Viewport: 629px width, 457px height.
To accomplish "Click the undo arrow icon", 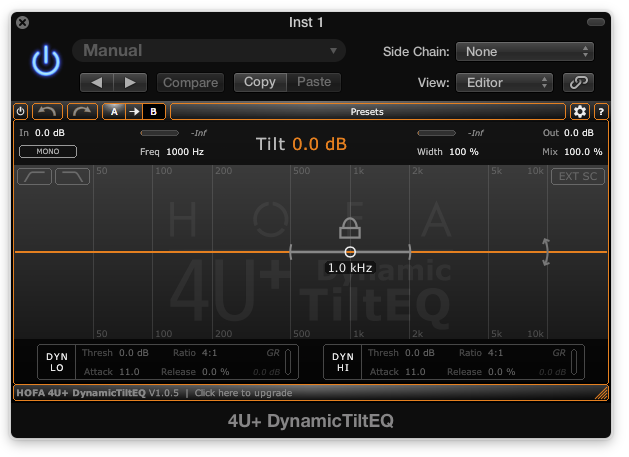I will 46,112.
